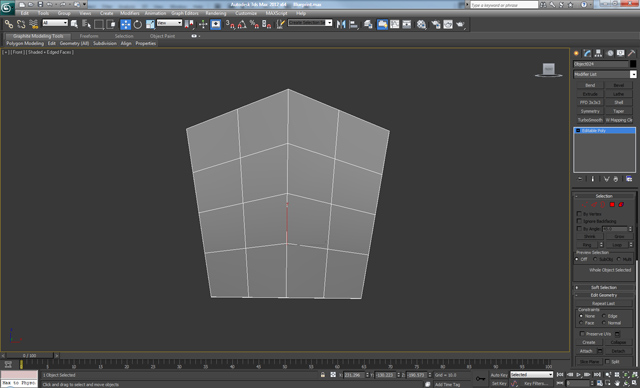Screen dimensions: 640x388
Task: Expand the Soft Selection rollout
Action: 604,288
